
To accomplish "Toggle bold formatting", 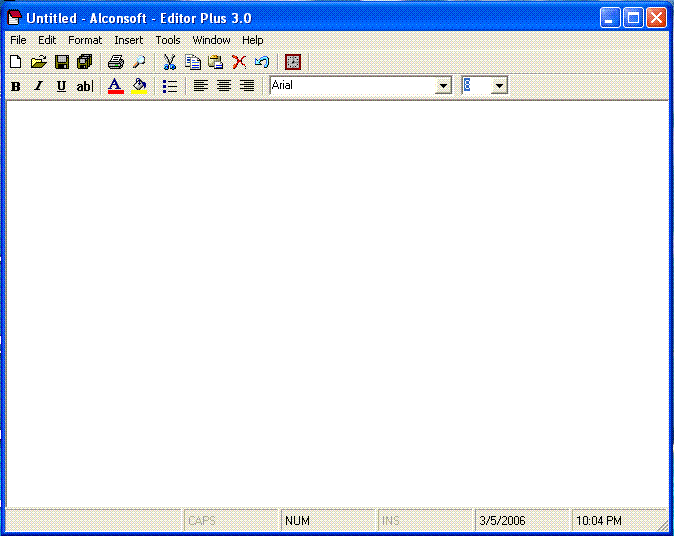I will (x=15, y=86).
